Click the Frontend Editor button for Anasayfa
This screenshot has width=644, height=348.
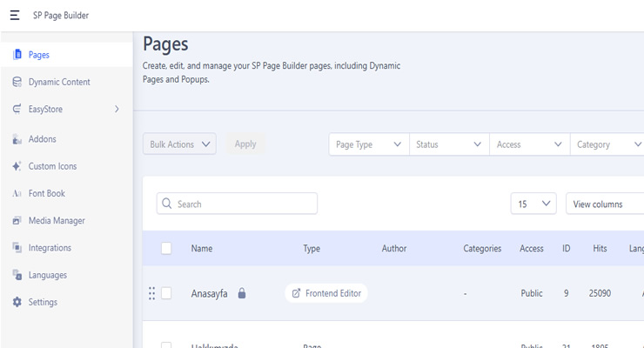click(x=326, y=293)
